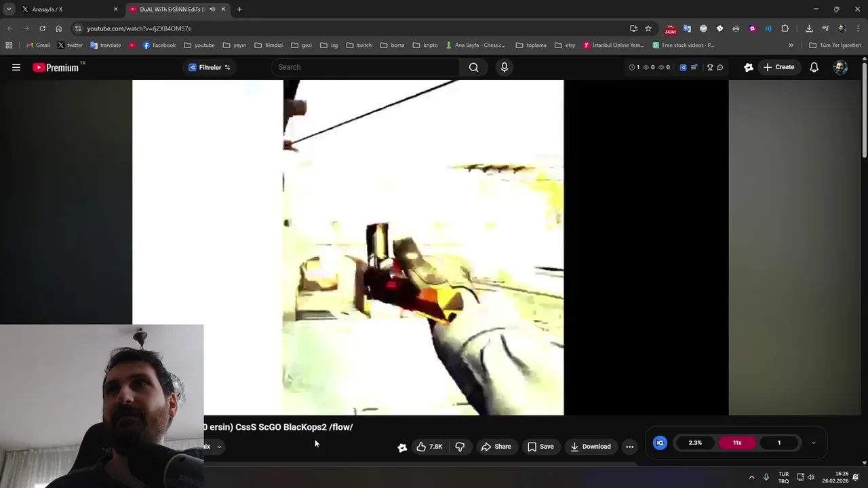Share the video
868x488 pixels.
[496, 447]
